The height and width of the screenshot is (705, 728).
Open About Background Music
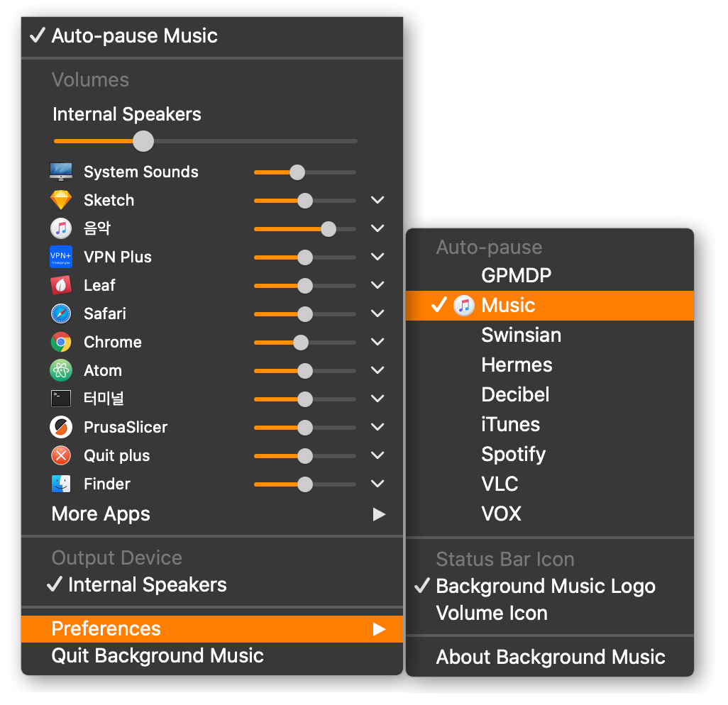(550, 657)
